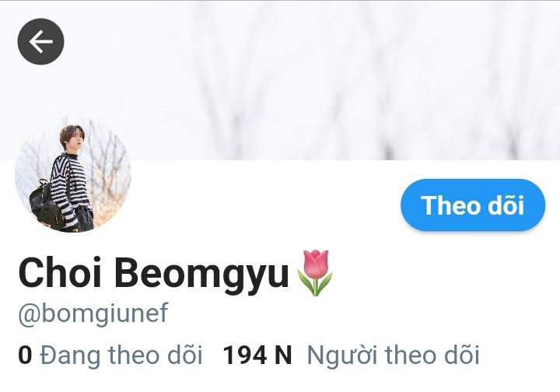
Task: Select the display name Choi Beomgyu
Action: [x=153, y=274]
